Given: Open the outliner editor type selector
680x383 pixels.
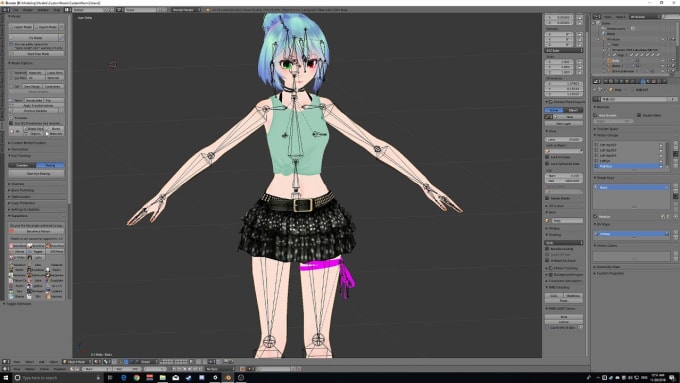Looking at the screenshot, I should coord(597,17).
